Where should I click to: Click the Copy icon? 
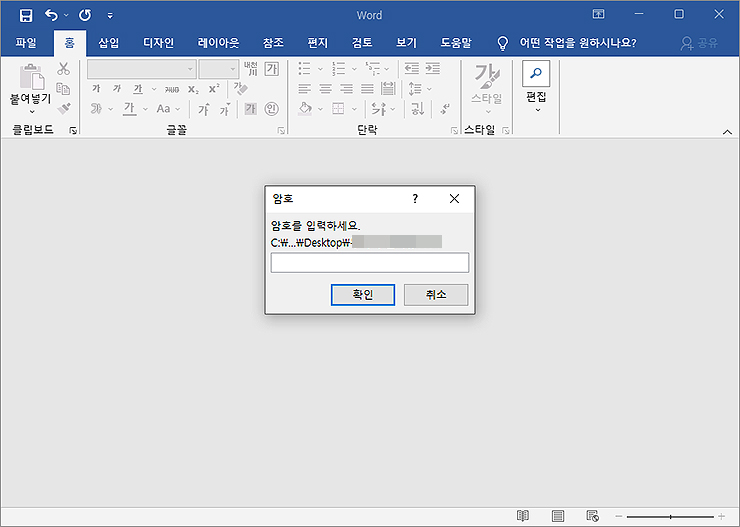pos(63,88)
